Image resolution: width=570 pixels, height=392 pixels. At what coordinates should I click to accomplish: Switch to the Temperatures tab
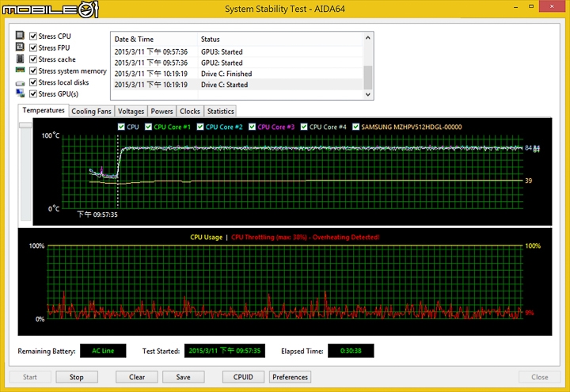(x=44, y=110)
